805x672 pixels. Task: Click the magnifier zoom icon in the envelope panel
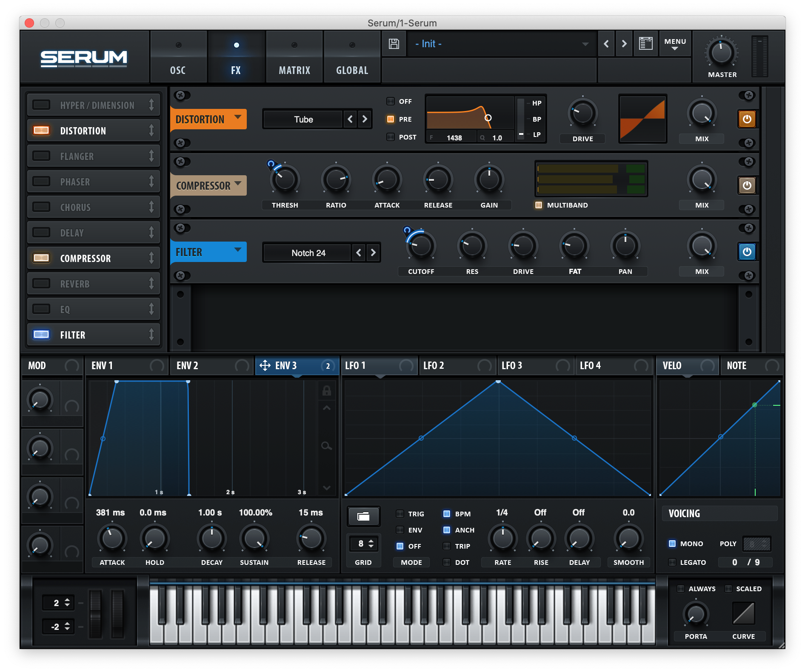pos(326,447)
